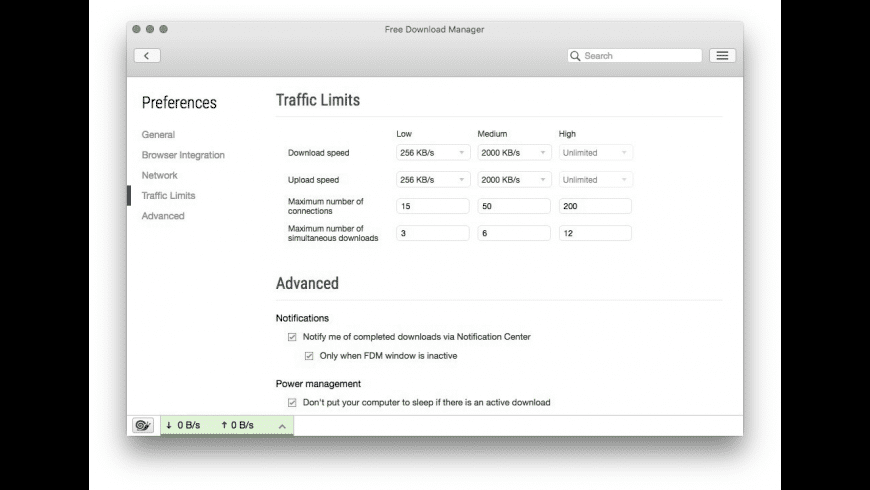Click the Free Download Manager window title
This screenshot has height=490, width=870.
pos(434,29)
